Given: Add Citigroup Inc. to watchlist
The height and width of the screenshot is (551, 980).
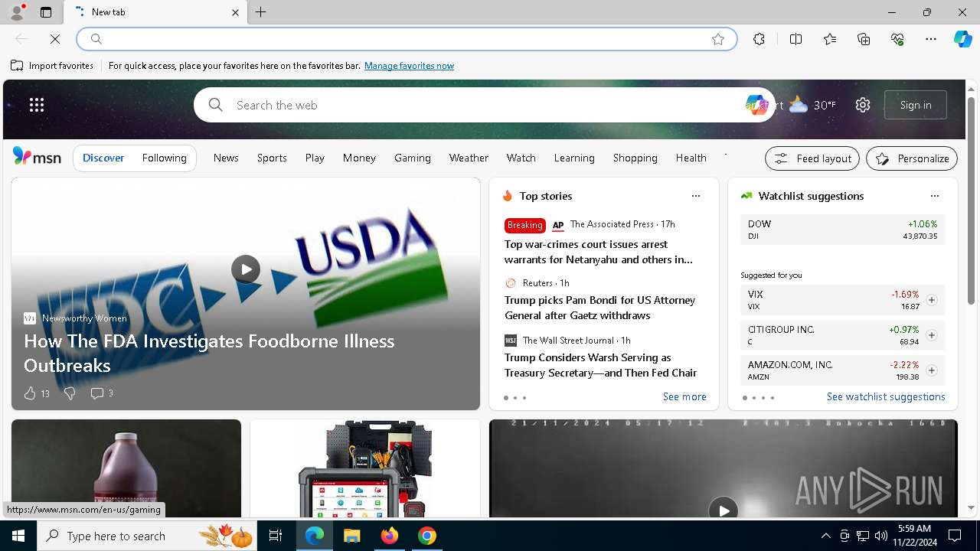Looking at the screenshot, I should coord(932,335).
